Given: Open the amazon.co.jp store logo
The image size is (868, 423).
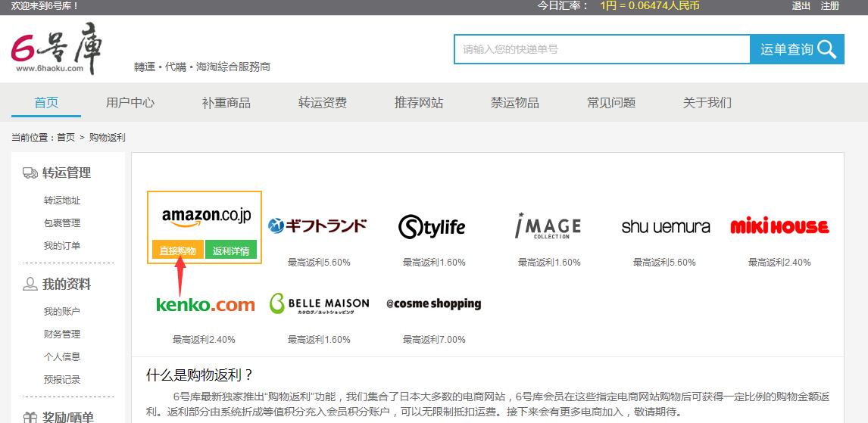Looking at the screenshot, I should click(206, 216).
